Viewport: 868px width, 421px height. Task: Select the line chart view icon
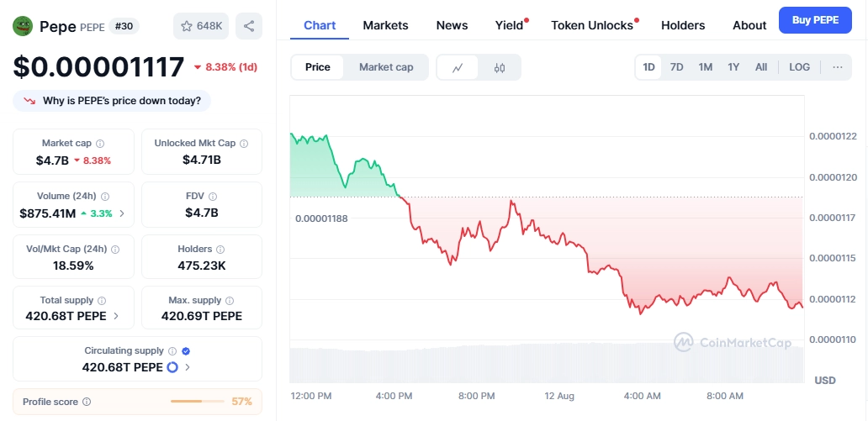458,67
